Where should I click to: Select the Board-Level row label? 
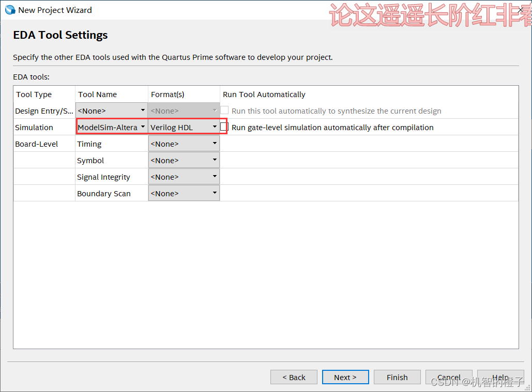tap(36, 144)
